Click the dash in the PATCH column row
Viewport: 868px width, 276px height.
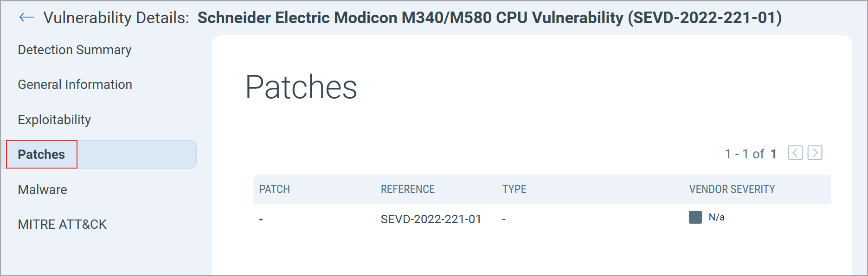pos(261,220)
